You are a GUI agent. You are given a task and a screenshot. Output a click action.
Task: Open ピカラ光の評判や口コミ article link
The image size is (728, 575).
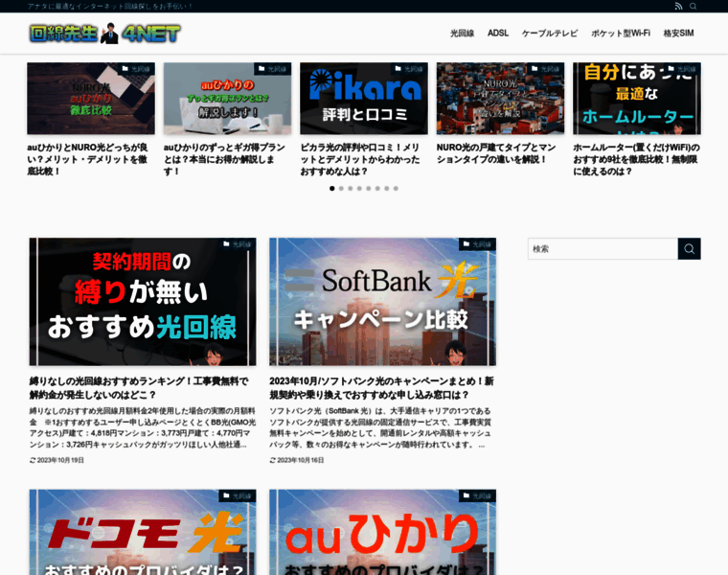pyautogui.click(x=360, y=159)
